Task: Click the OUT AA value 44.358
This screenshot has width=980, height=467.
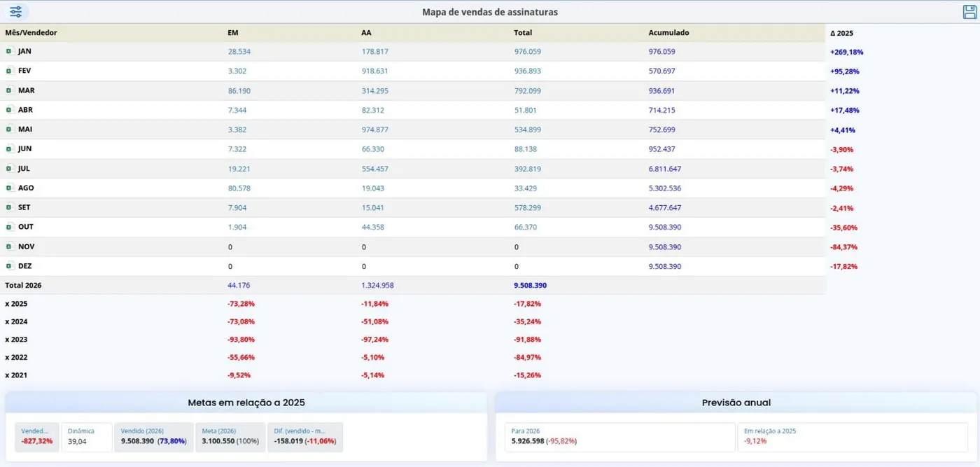Action: click(x=372, y=227)
